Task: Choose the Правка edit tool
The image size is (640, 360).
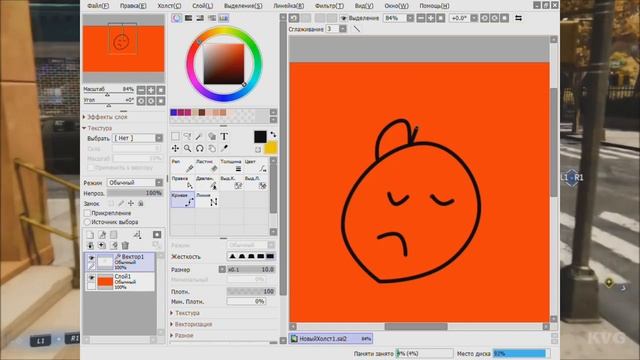Action: click(x=182, y=183)
